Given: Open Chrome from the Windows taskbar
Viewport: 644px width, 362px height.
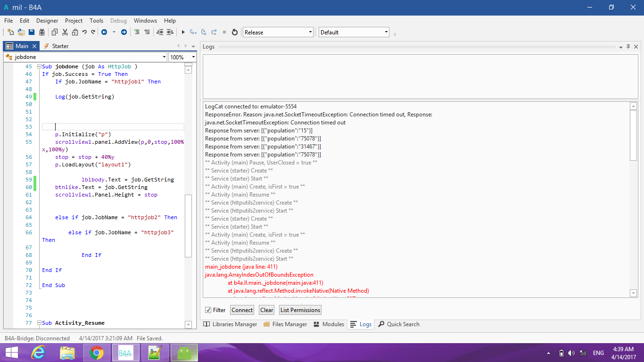Looking at the screenshot, I should click(97, 353).
